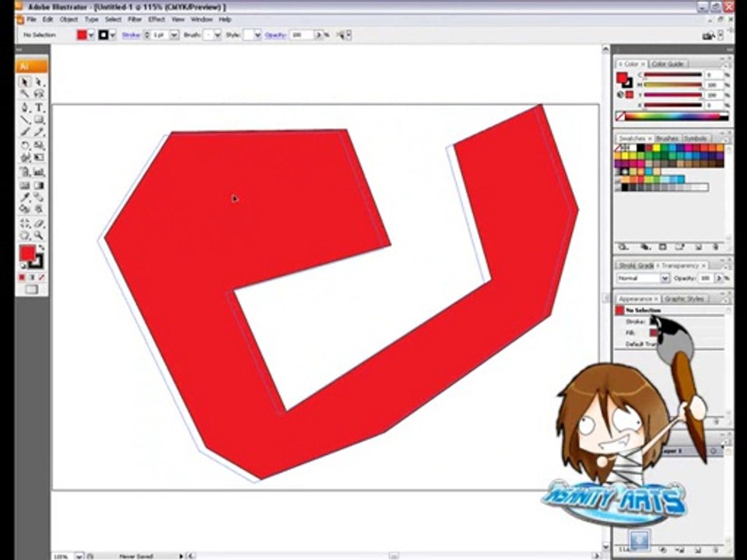Image resolution: width=747 pixels, height=560 pixels.
Task: Adjust the Magenta slider in Color panel
Action: tap(672, 86)
